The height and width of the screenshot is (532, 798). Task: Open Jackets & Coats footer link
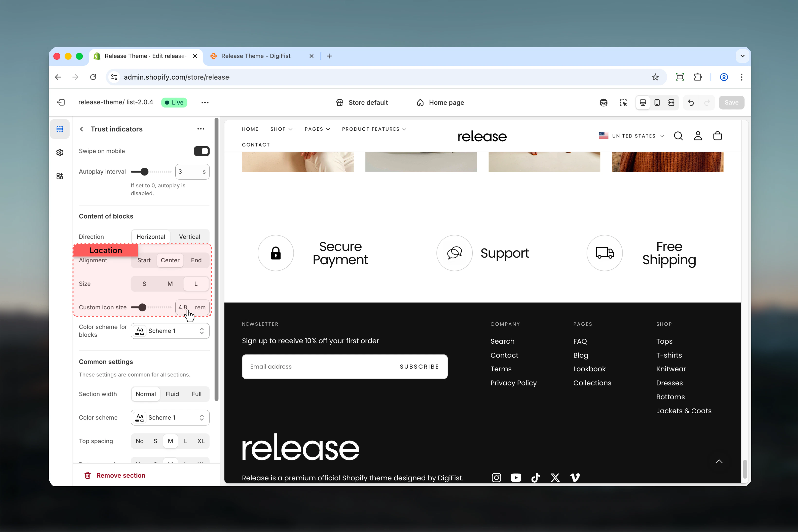[x=683, y=411]
